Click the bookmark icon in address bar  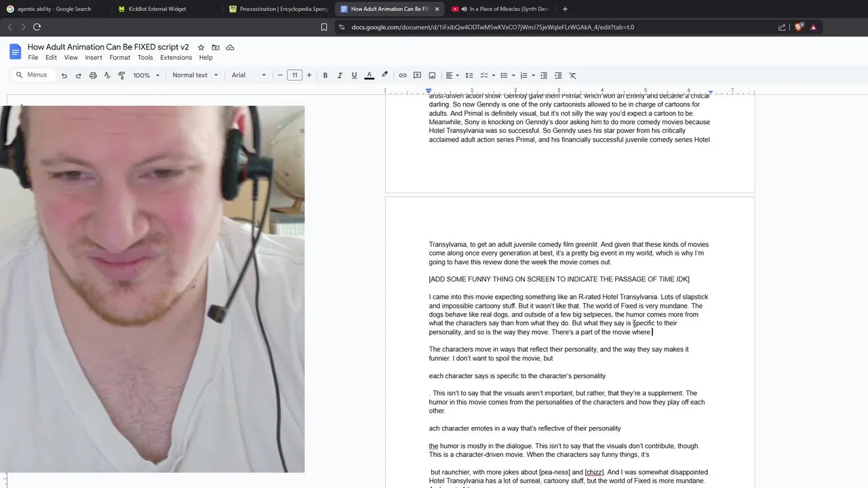[x=324, y=27]
